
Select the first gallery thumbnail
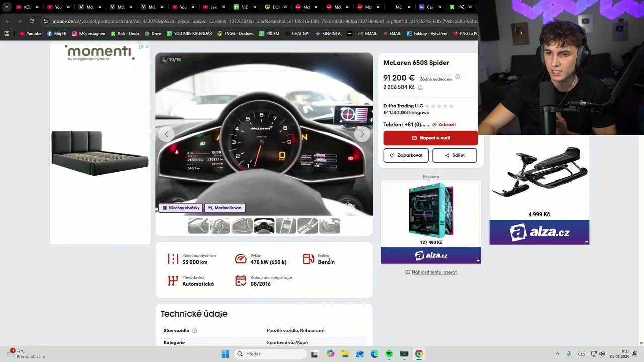click(198, 226)
